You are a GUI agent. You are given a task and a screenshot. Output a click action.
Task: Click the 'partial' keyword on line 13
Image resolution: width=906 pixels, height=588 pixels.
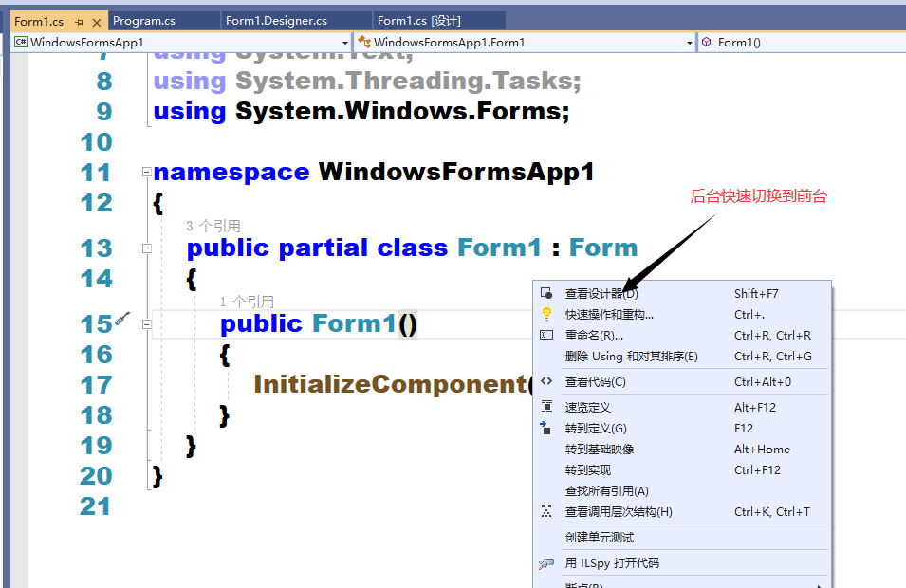point(323,248)
